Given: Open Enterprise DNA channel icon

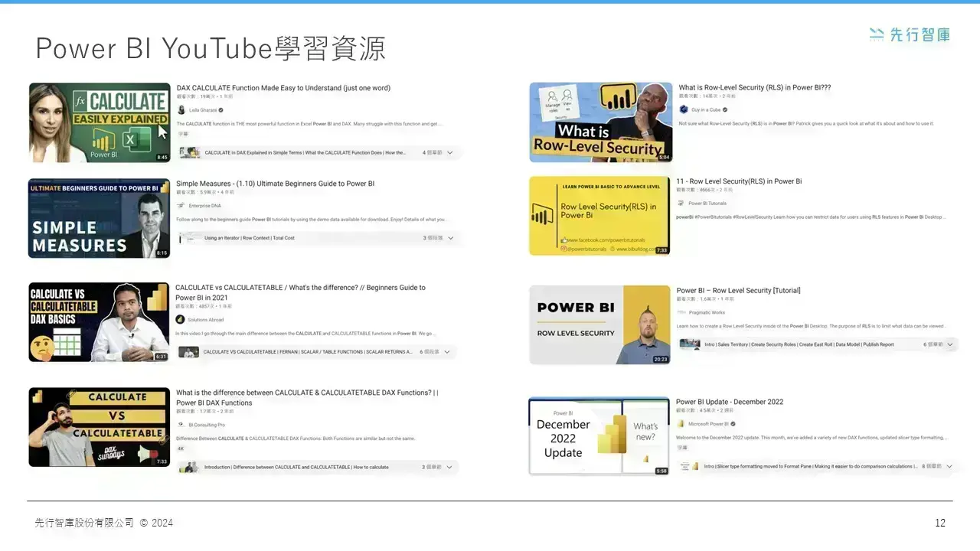Looking at the screenshot, I should coord(181,205).
